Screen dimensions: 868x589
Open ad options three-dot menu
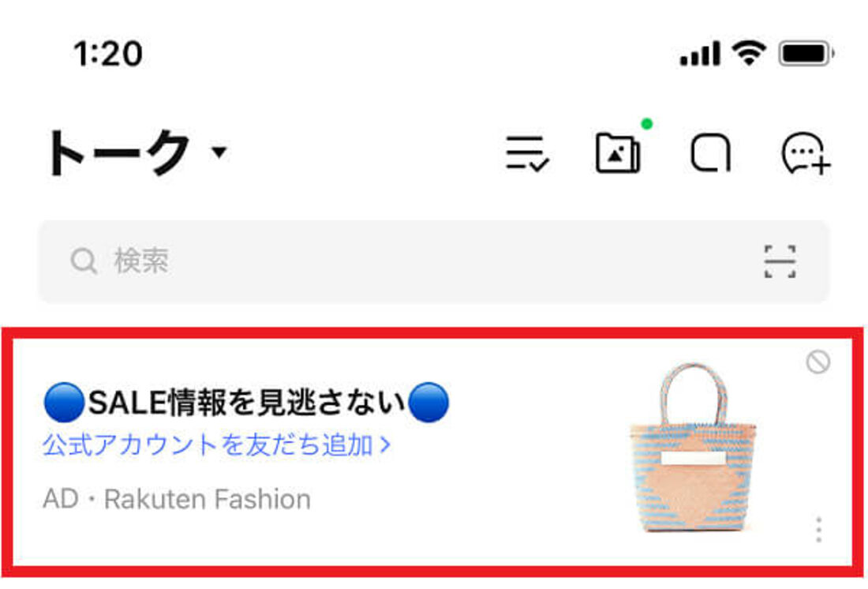click(x=819, y=530)
